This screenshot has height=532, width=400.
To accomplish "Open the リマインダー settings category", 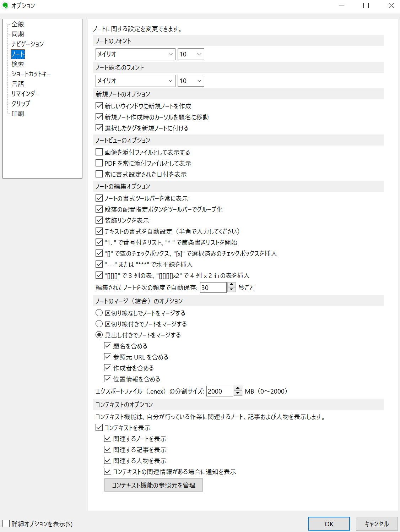I will [25, 94].
